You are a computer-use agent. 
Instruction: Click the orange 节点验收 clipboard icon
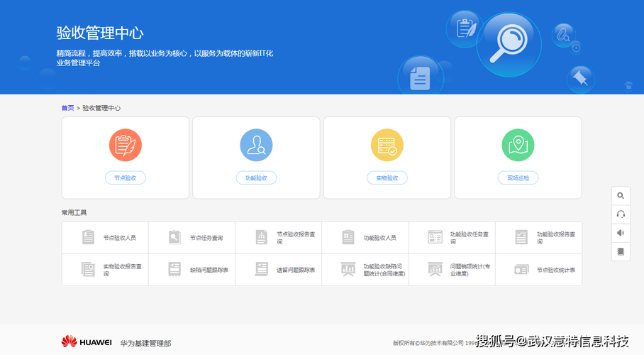(126, 146)
